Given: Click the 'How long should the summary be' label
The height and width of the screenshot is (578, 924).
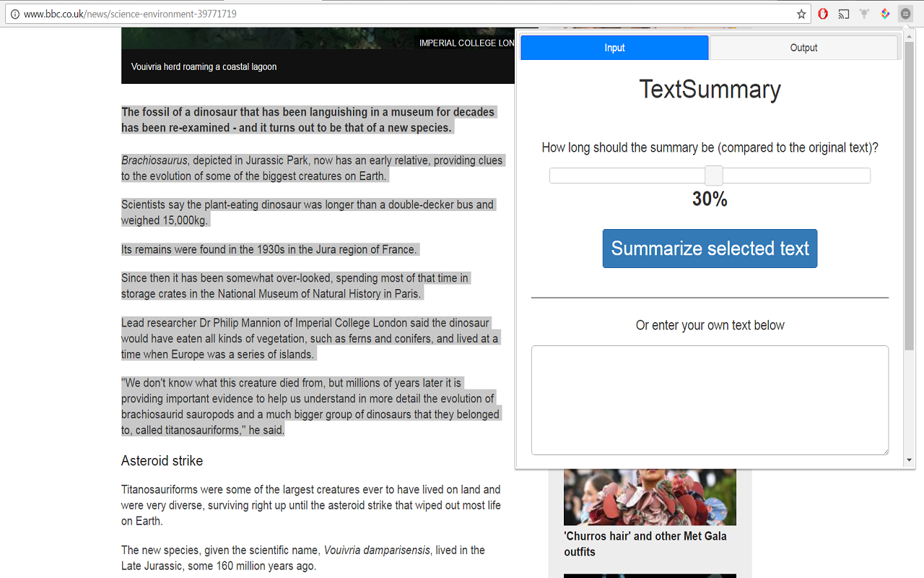Looking at the screenshot, I should click(x=710, y=147).
